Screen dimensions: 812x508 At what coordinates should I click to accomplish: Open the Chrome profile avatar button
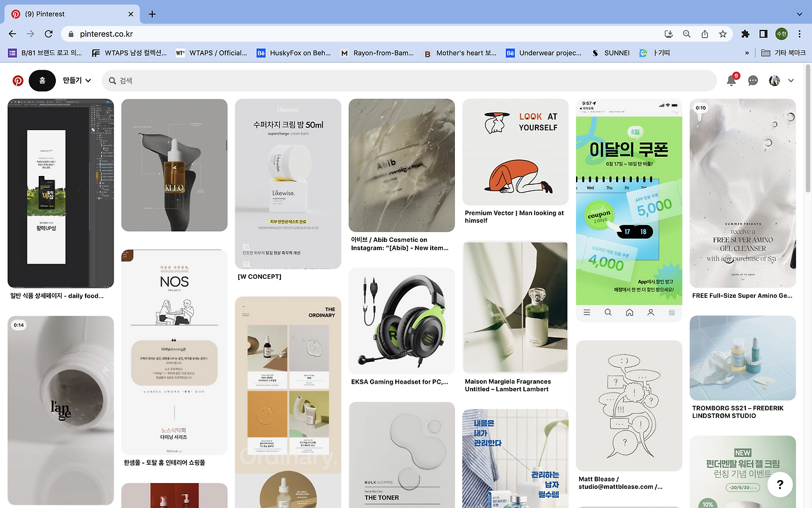coord(782,34)
